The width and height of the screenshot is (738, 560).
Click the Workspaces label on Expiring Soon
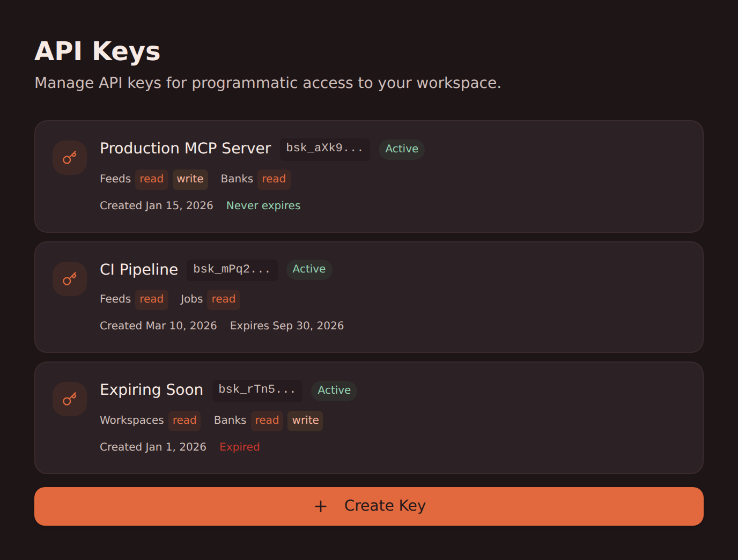click(132, 421)
